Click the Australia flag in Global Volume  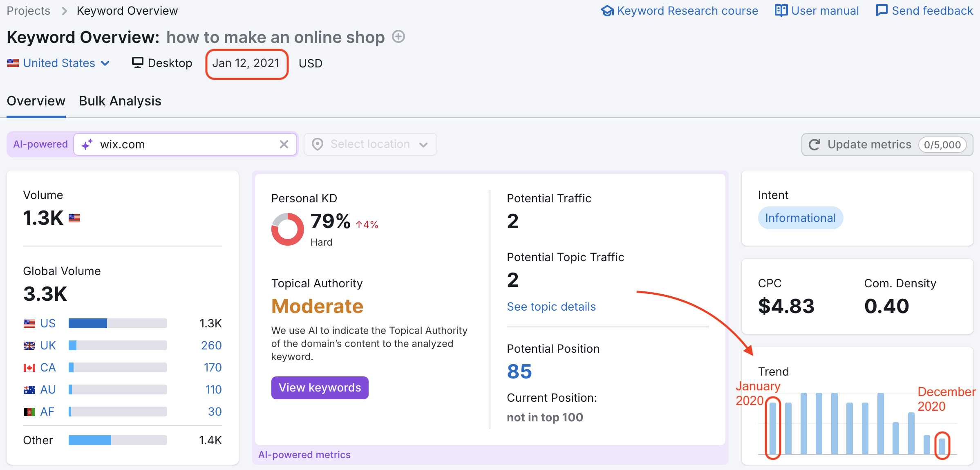(x=29, y=390)
